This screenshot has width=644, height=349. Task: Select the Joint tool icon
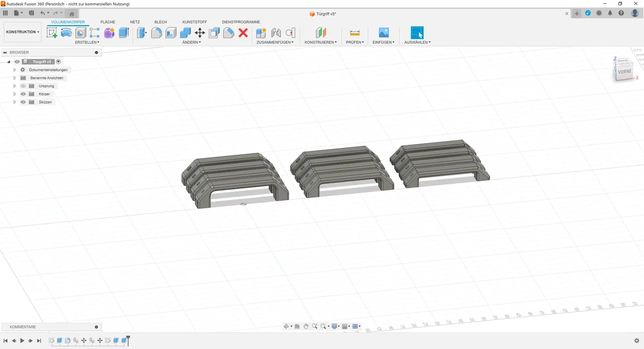coord(276,33)
